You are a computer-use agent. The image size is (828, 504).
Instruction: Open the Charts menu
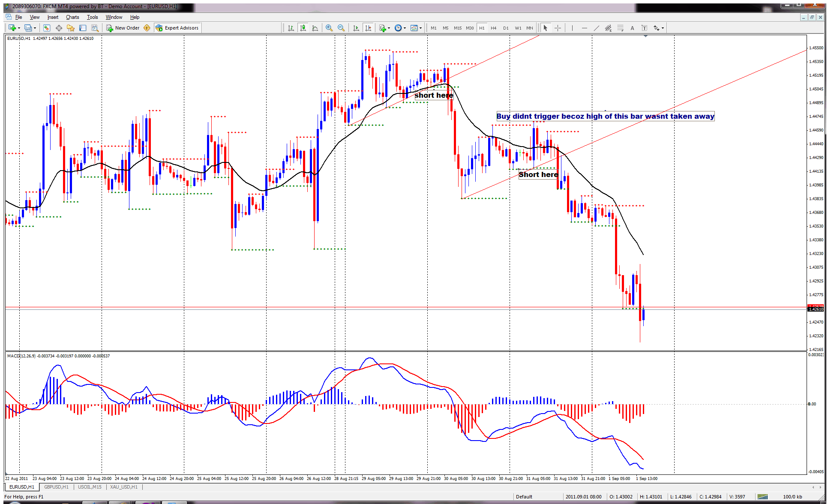(x=72, y=17)
